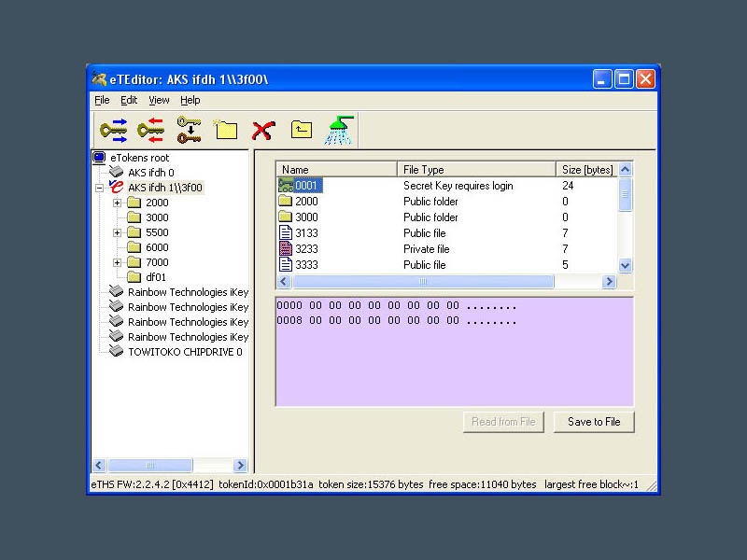Go up one folder level icon
This screenshot has height=560, width=747.
coord(302,130)
